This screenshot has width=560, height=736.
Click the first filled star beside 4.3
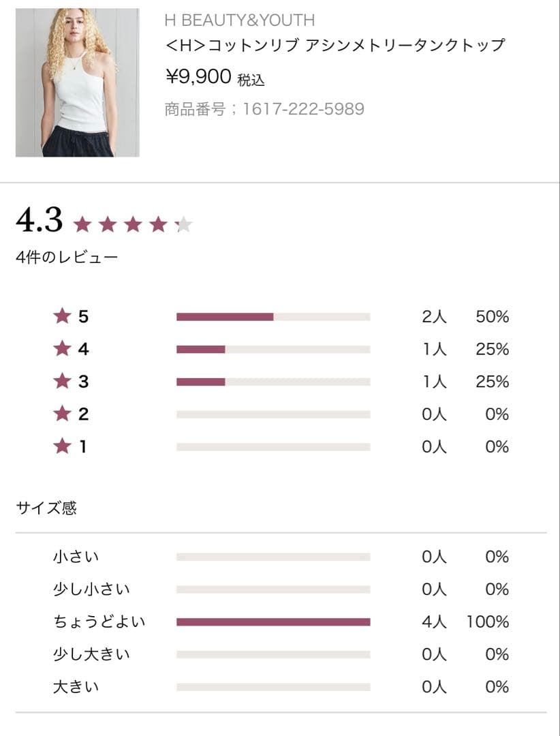(83, 222)
